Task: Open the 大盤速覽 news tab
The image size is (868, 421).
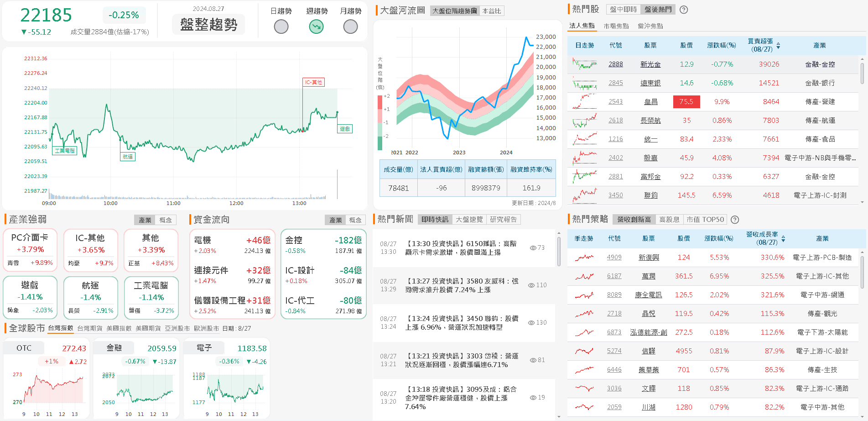Action: point(469,220)
